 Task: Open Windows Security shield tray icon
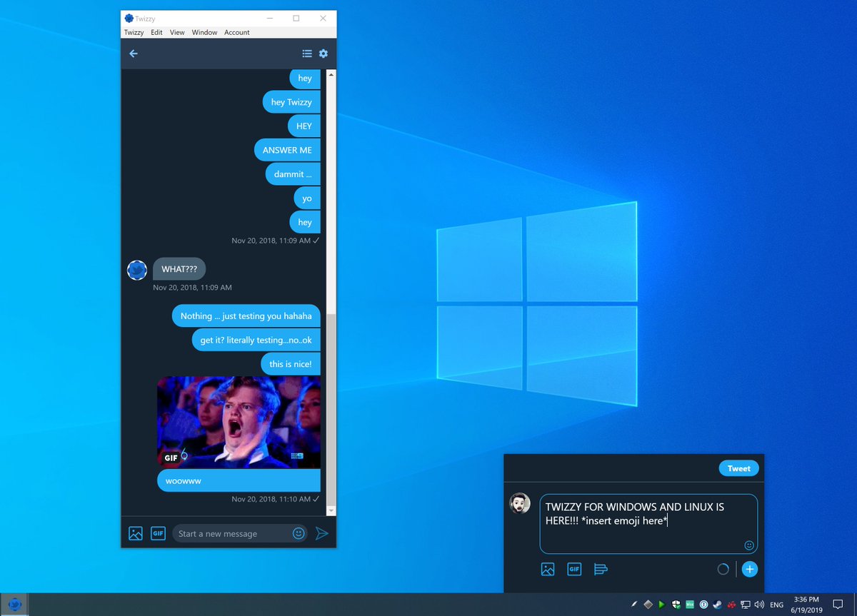(x=676, y=605)
